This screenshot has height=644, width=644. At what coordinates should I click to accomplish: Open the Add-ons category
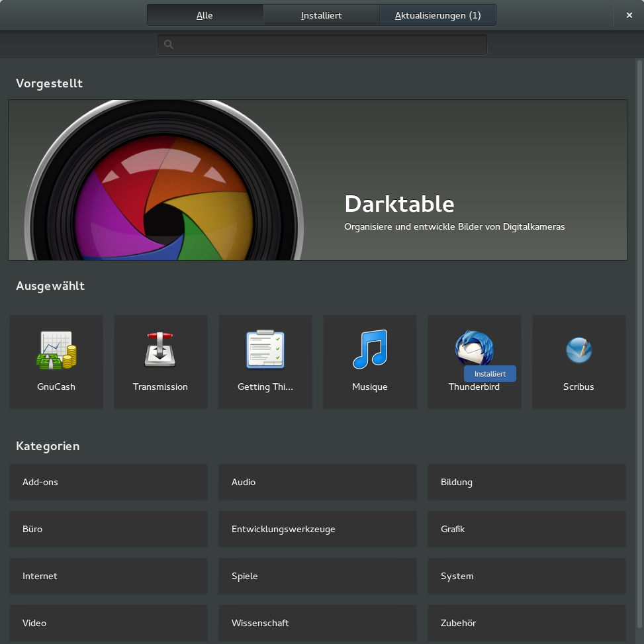[x=109, y=482]
